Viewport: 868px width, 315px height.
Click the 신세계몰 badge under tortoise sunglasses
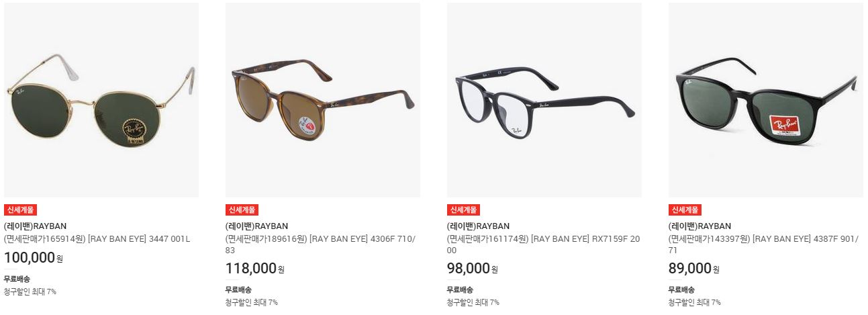(x=242, y=210)
